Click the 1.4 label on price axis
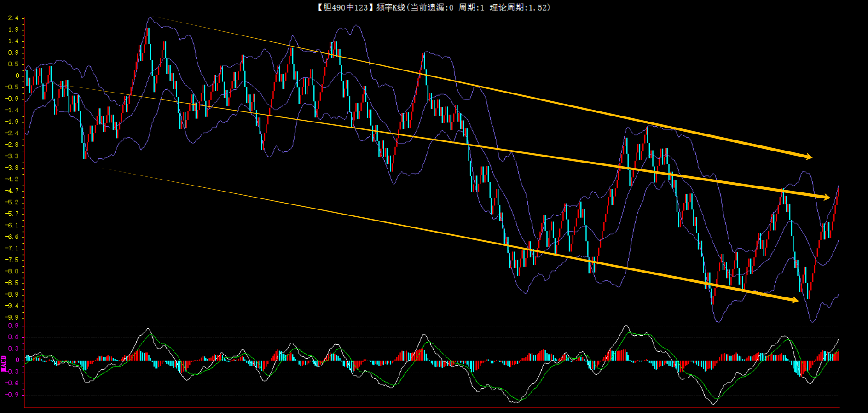Screen dimensions: 868x413 coord(13,41)
